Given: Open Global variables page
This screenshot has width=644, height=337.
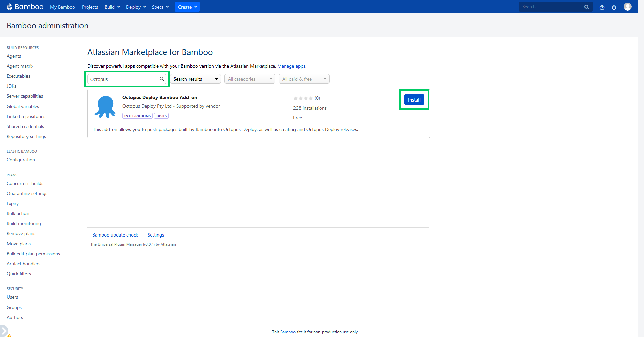Looking at the screenshot, I should click(x=23, y=106).
